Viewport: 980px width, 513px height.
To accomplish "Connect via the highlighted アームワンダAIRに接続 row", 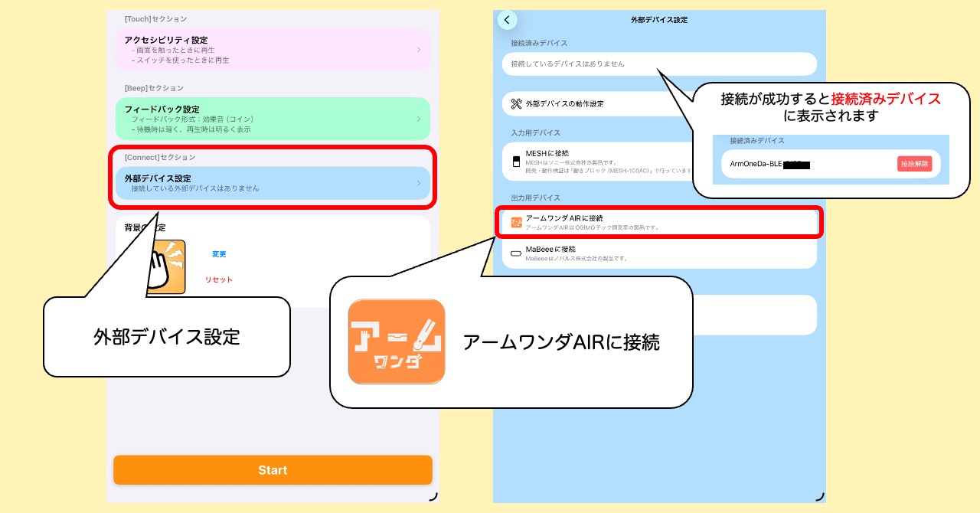I will (658, 221).
